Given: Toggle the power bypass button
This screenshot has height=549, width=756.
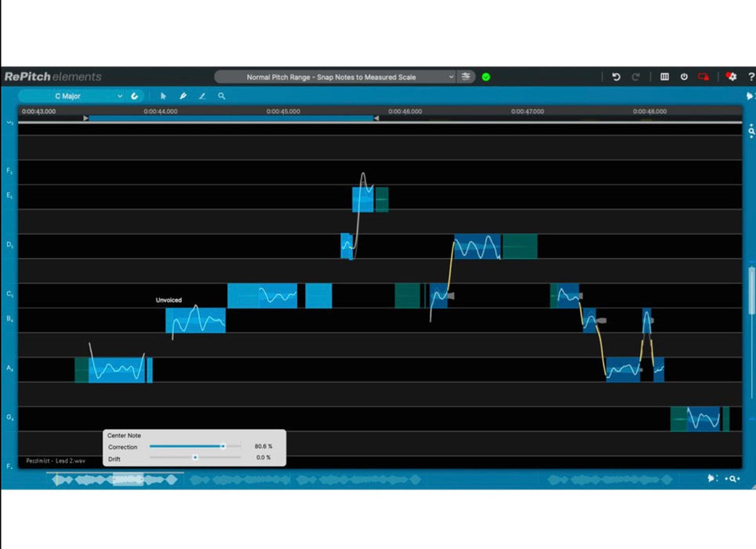Looking at the screenshot, I should [x=684, y=77].
